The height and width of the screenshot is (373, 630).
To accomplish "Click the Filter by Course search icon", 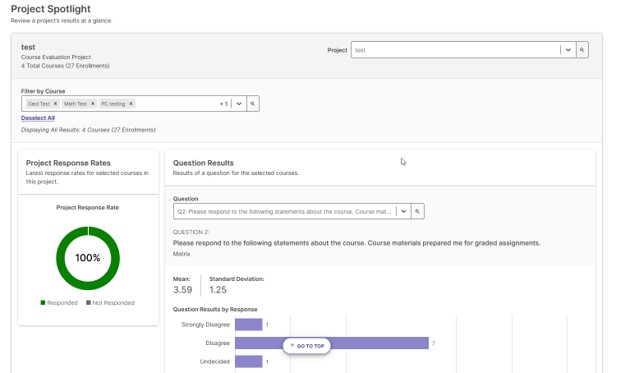I will pos(252,104).
